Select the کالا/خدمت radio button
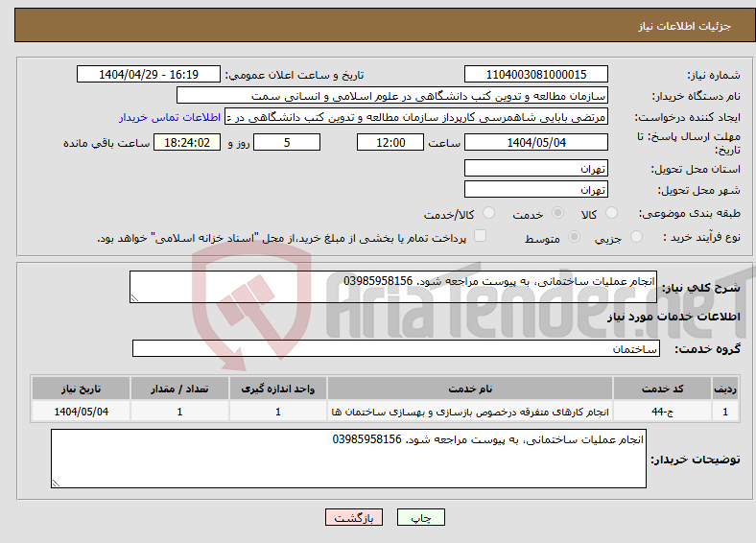This screenshot has height=543, width=756. point(489,213)
